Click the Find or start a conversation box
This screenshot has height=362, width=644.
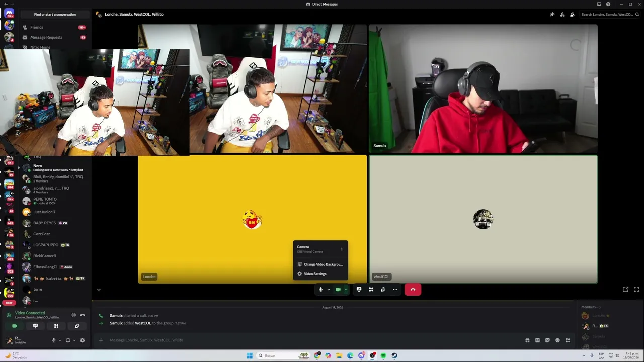click(x=55, y=14)
